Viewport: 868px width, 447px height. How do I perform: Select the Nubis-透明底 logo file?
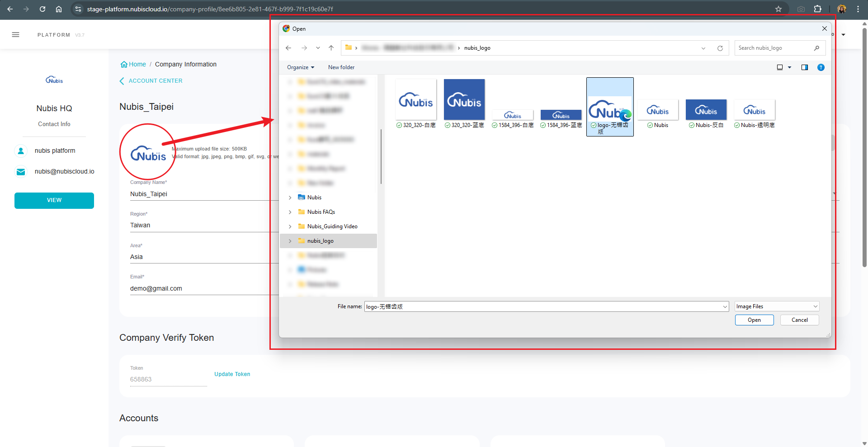click(x=755, y=114)
